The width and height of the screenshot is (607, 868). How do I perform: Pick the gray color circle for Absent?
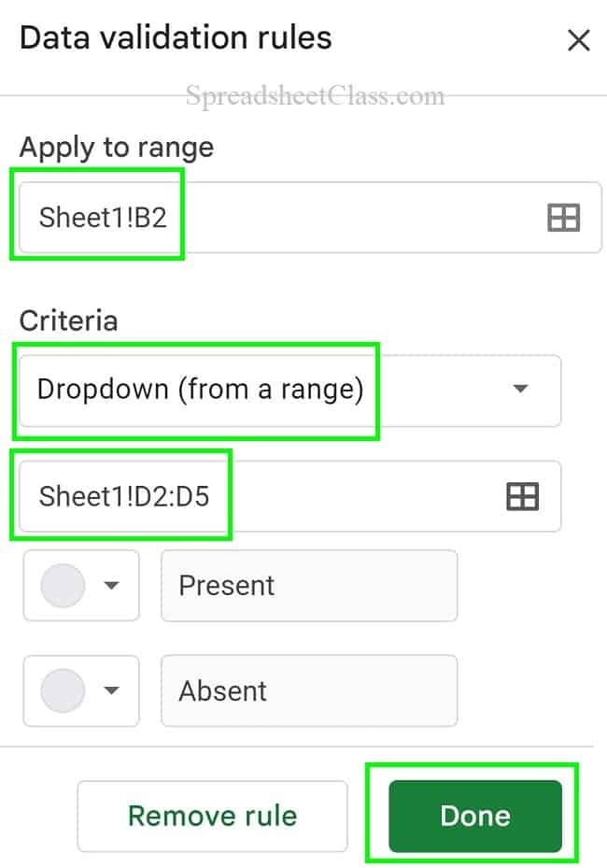[x=64, y=690]
